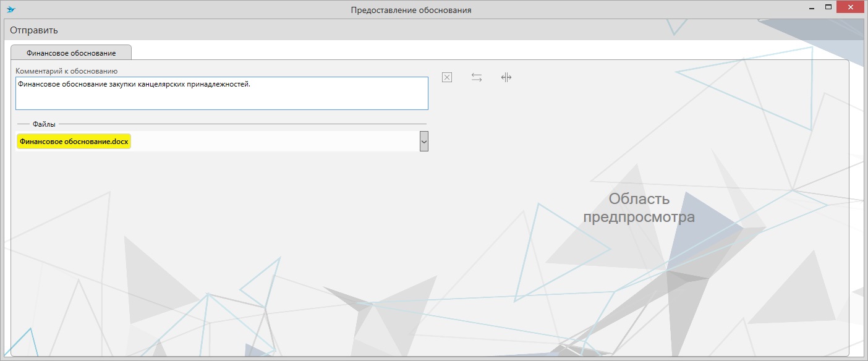This screenshot has height=361, width=868.
Task: Expand the files list dropdown arrow
Action: coord(423,142)
